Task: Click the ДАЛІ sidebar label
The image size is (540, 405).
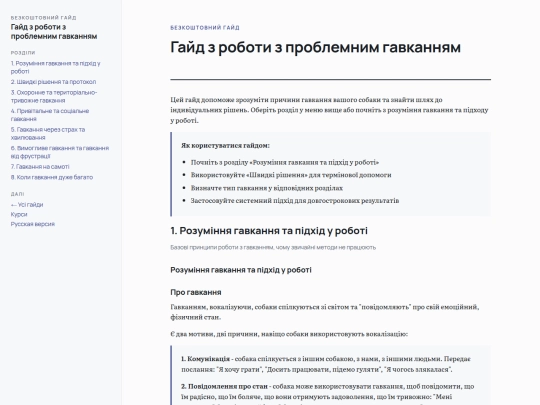Action: point(18,194)
